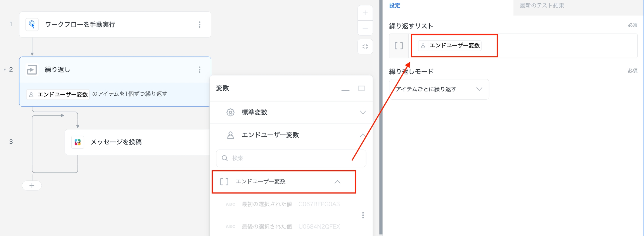Open three-dot menu on ワークフローを手動実行 step
This screenshot has width=644, height=236.
[x=199, y=25]
